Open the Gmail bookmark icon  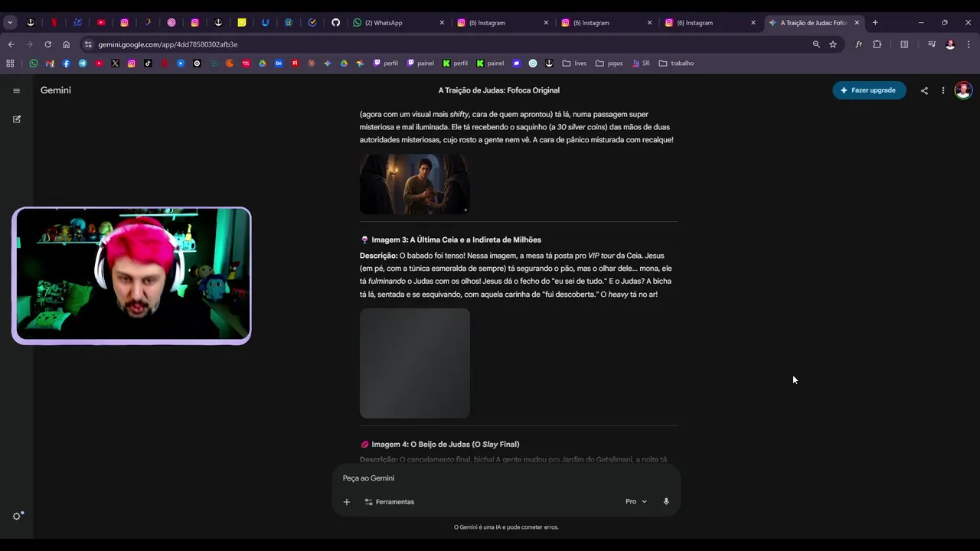point(50,64)
